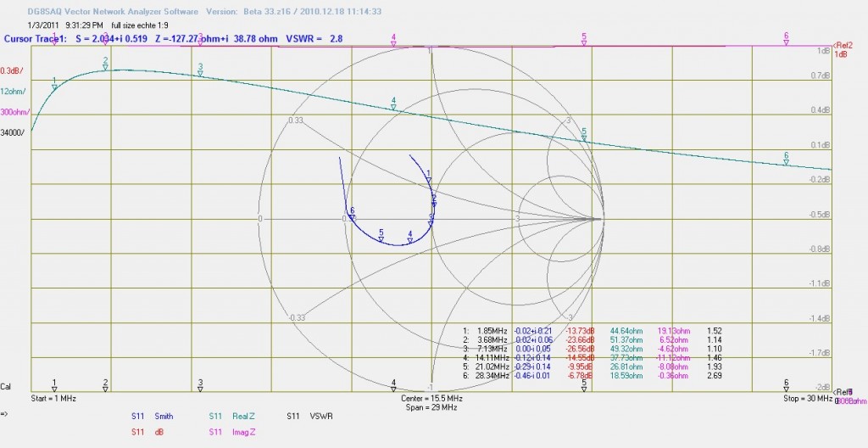Click the '12ohm/' scale label

[13, 92]
